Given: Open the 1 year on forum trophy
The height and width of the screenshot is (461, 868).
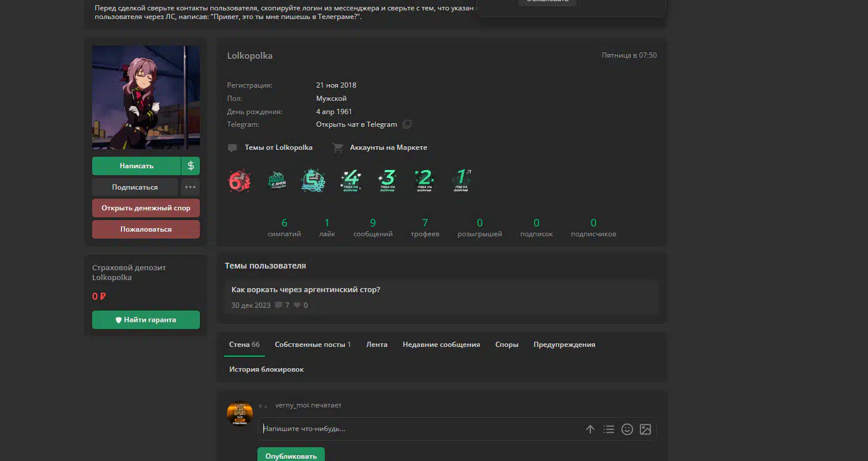Looking at the screenshot, I should [x=462, y=180].
